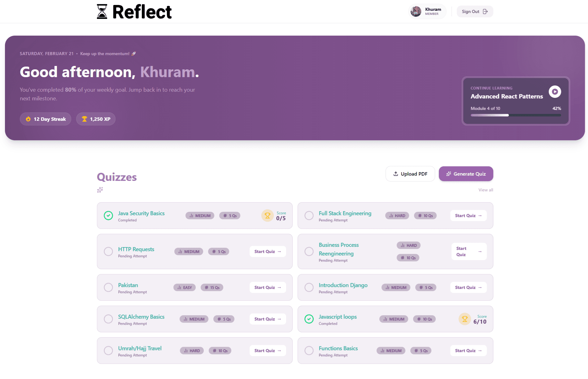Select the pending circle on Full Stack Engineering

click(x=309, y=216)
